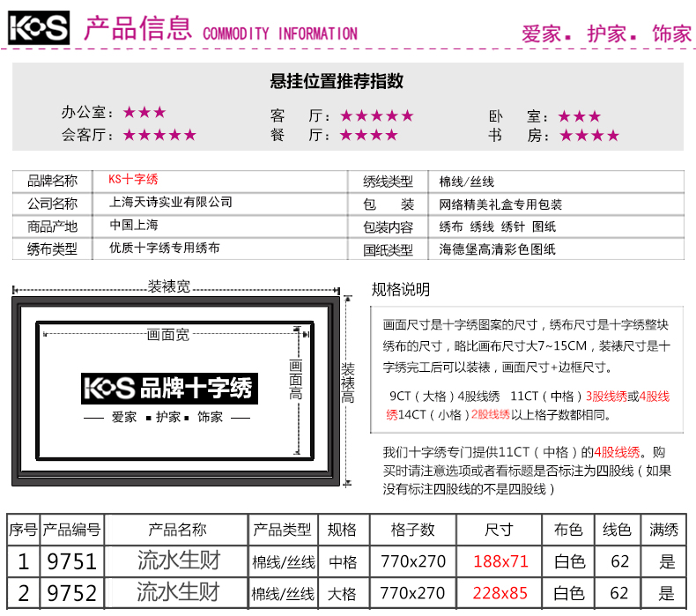The image size is (696, 616).
Task: Click 上海天诗实业有限公司 company name
Action: tap(171, 202)
